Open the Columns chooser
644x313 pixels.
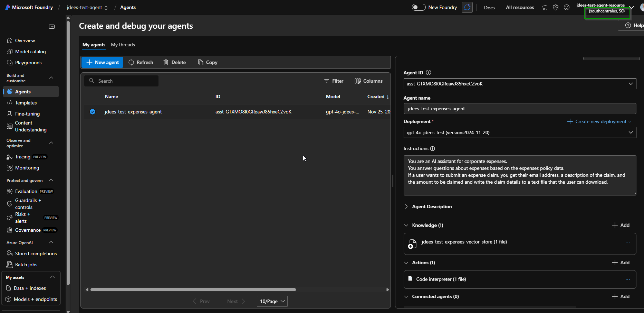(x=368, y=81)
